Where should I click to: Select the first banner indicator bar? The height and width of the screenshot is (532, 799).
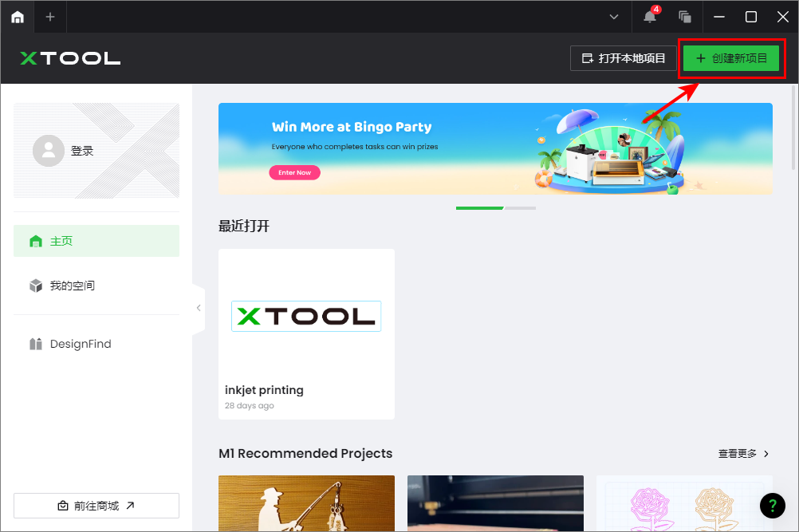pos(479,208)
